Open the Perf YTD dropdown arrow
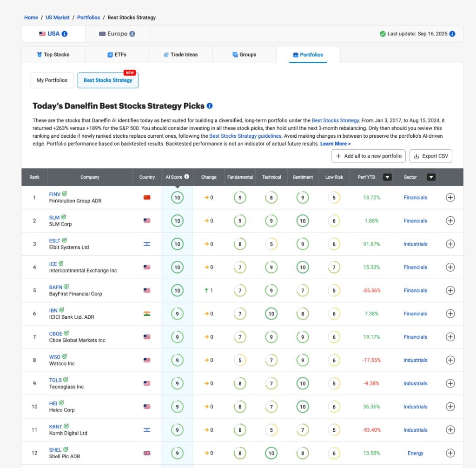Viewport: 476px width, 468px height. point(387,177)
